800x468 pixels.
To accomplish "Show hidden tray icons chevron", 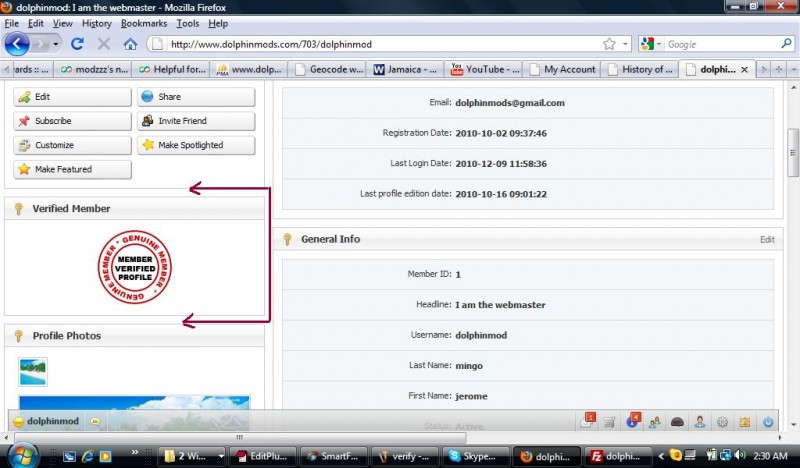I will pos(661,456).
